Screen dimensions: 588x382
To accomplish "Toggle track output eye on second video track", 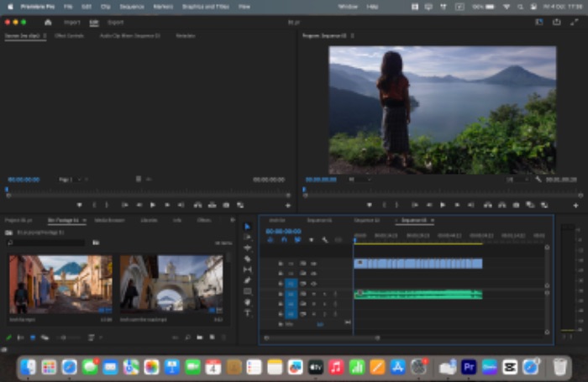I will pos(313,274).
